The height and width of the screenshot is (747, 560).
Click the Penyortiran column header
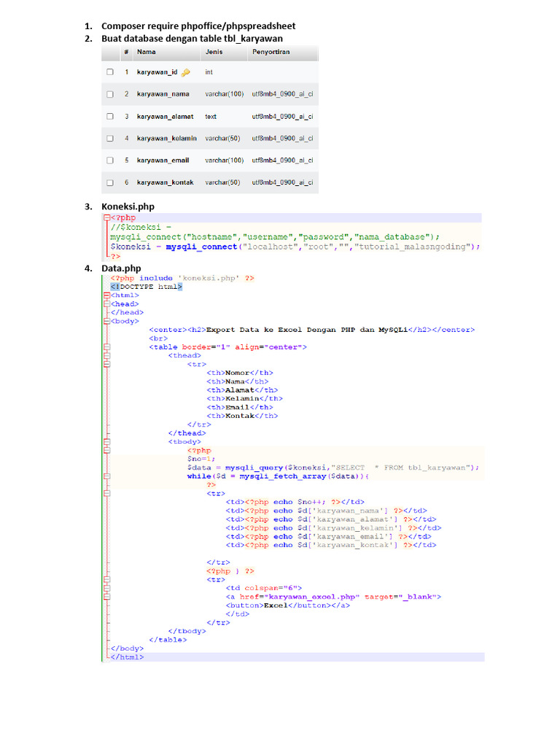270,53
